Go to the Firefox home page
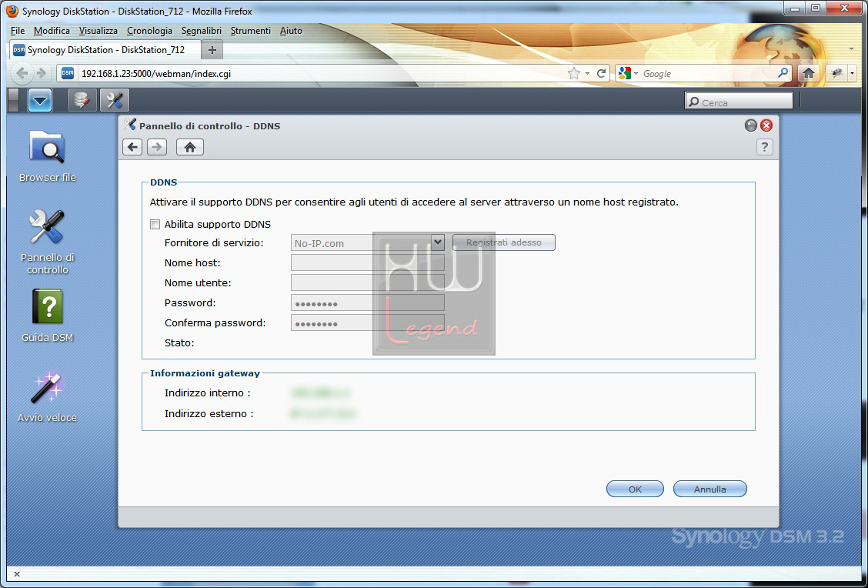This screenshot has height=588, width=868. coord(808,73)
